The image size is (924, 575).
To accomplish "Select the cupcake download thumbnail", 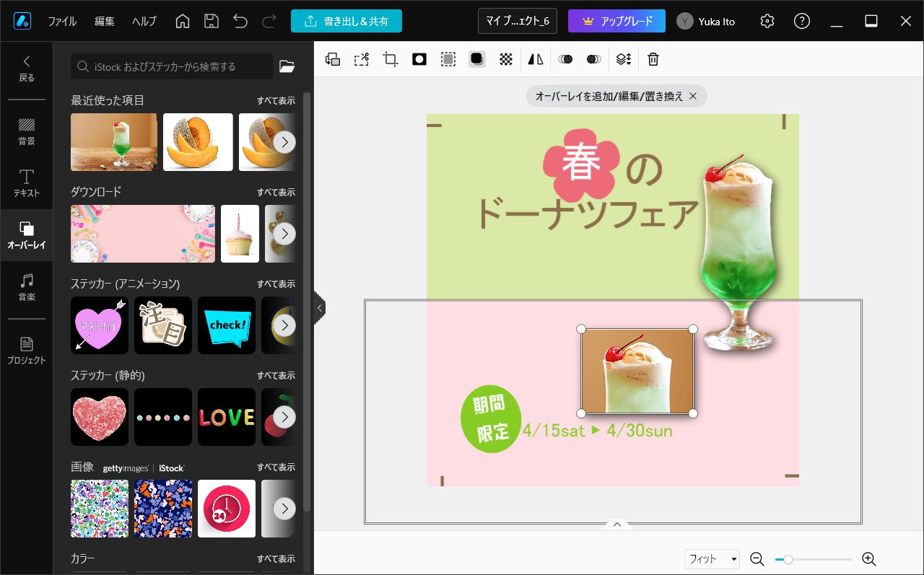I will [240, 233].
